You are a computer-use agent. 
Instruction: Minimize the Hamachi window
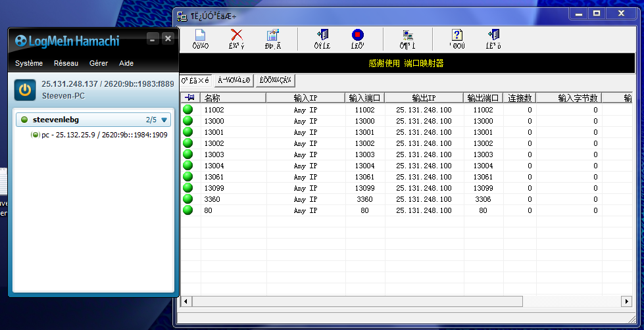pyautogui.click(x=153, y=39)
